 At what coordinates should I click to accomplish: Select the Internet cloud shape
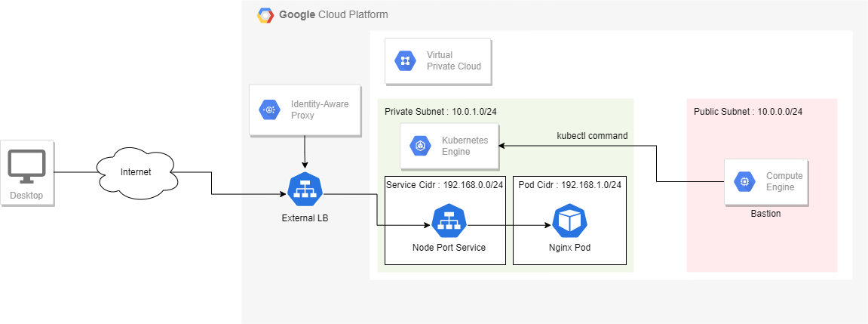pos(136,172)
